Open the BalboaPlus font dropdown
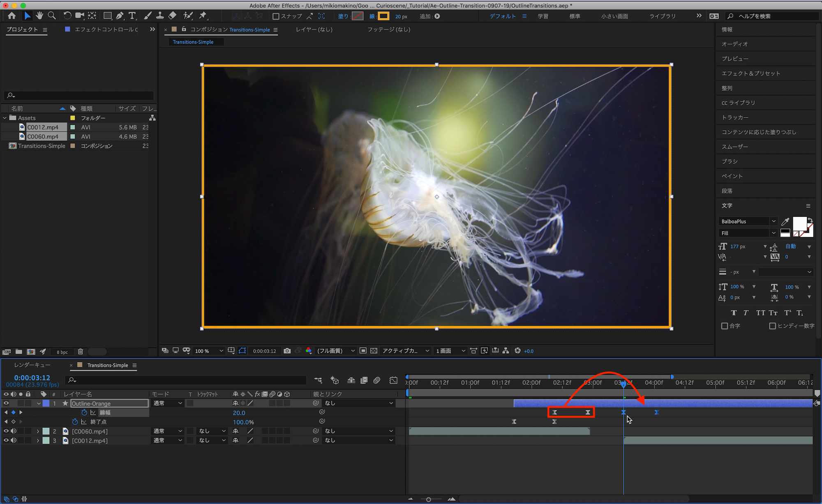This screenshot has width=822, height=504. (x=774, y=221)
